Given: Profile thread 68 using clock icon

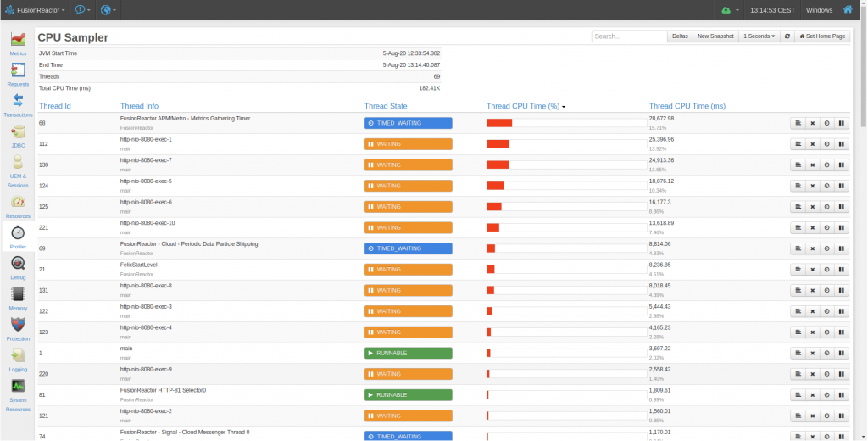Looking at the screenshot, I should point(827,123).
